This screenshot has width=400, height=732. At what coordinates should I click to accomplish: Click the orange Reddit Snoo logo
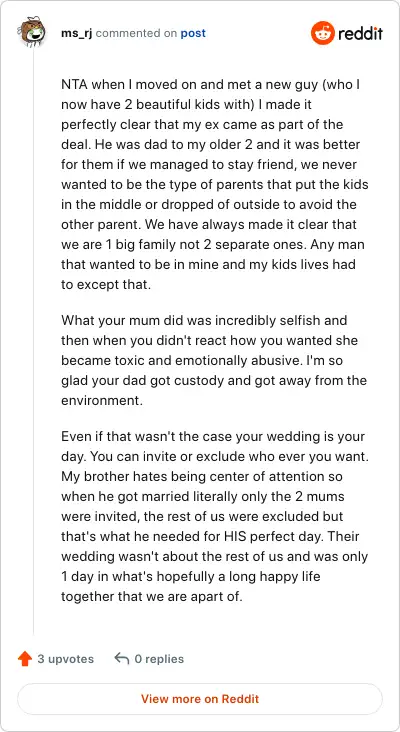323,33
